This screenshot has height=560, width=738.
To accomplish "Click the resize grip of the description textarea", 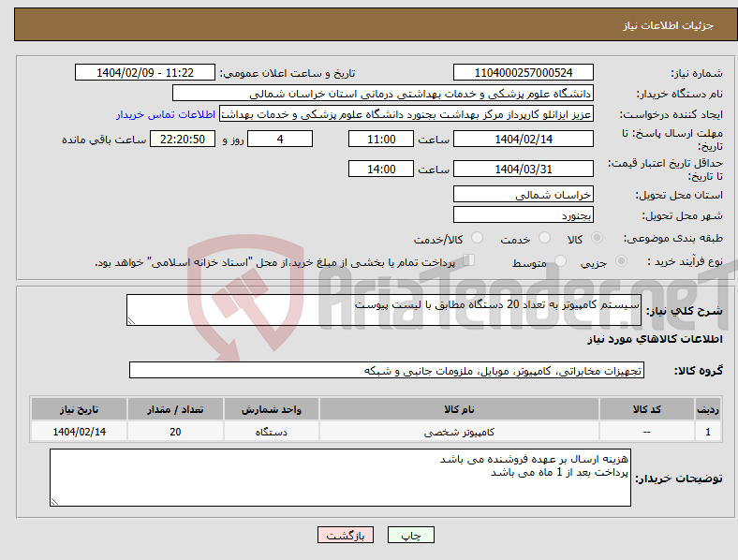I will pyautogui.click(x=131, y=321).
